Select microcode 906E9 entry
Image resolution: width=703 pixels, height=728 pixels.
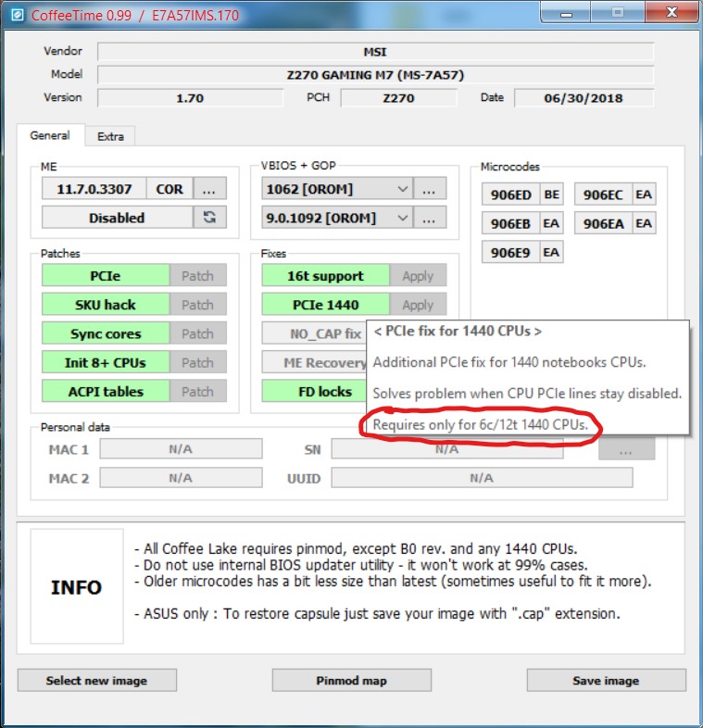tap(510, 252)
